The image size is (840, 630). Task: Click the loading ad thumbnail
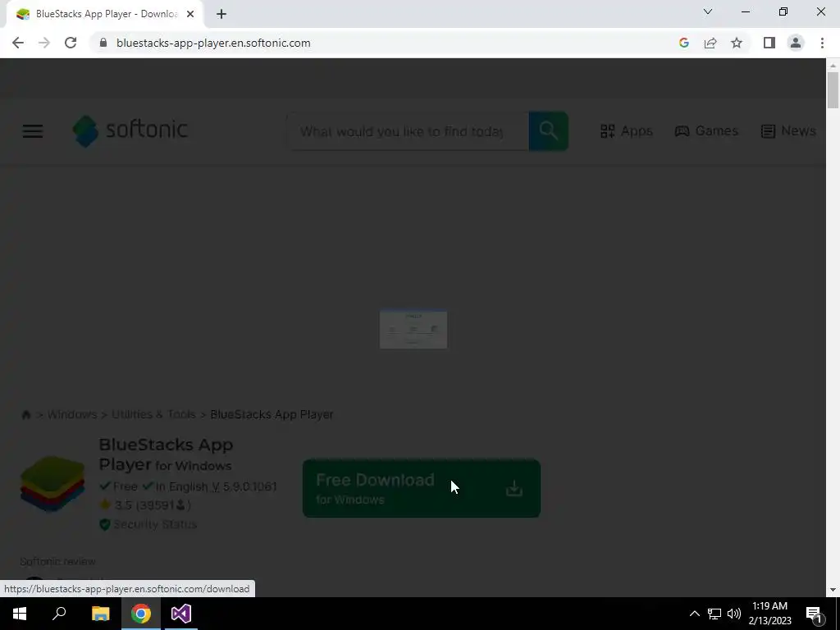click(x=413, y=329)
